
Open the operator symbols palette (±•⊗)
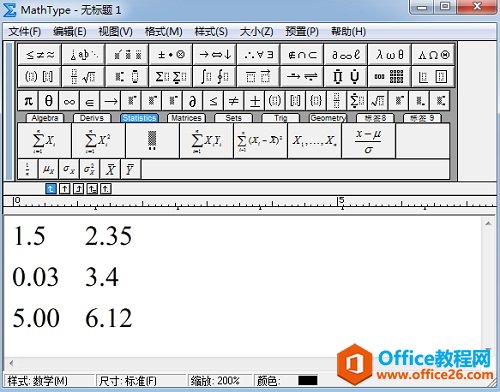pos(171,54)
